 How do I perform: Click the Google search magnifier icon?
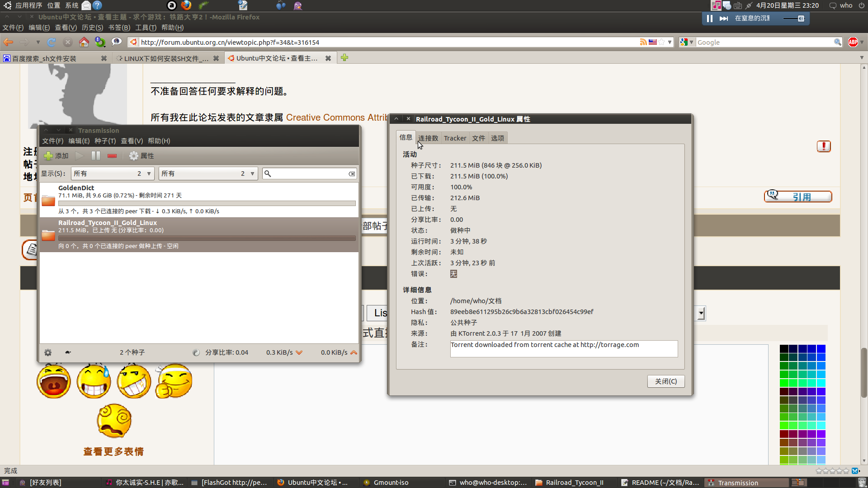837,42
